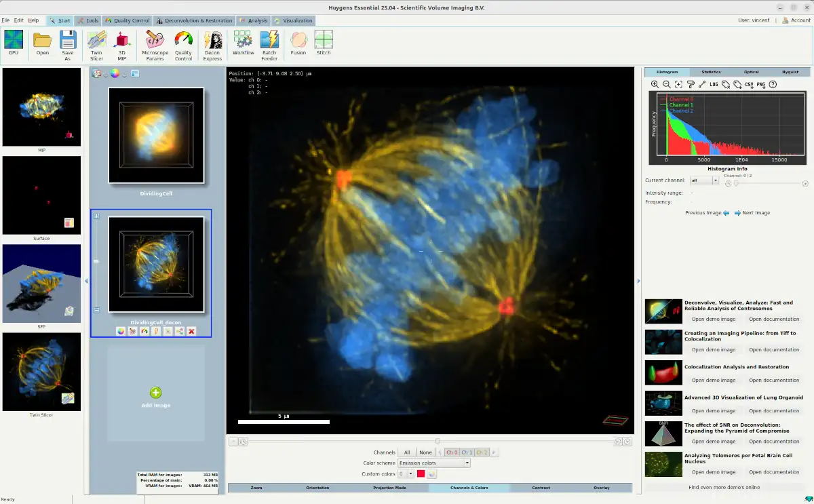Click the histogram zoom-in magnifier
814x504 pixels.
pyautogui.click(x=655, y=85)
